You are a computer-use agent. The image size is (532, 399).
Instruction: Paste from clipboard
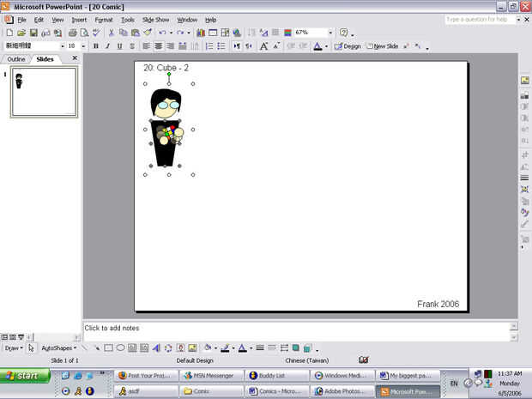(136, 33)
